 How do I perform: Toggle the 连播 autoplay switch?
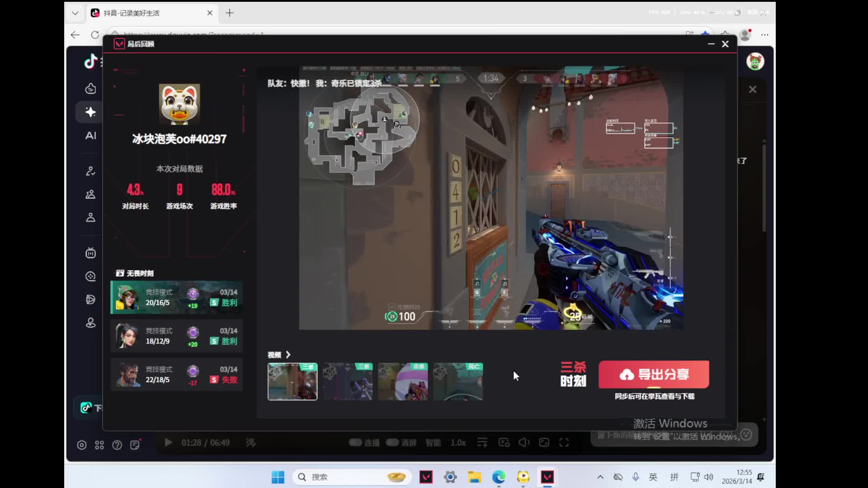coord(355,442)
